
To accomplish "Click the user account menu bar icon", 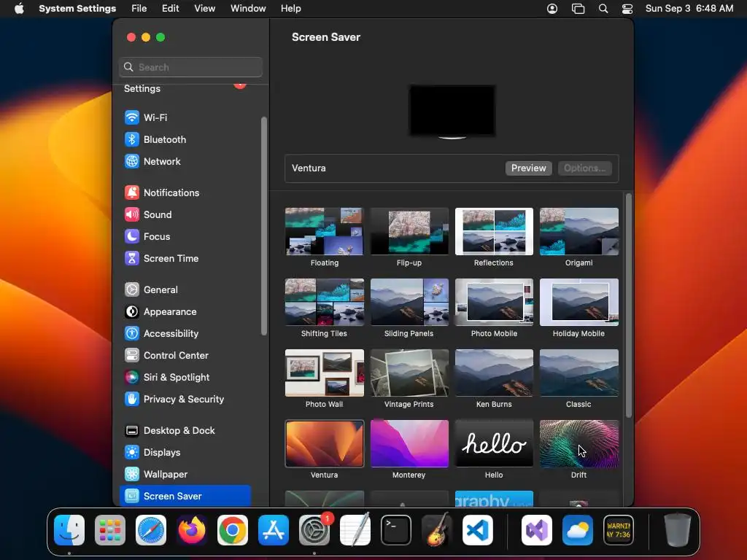I will [552, 9].
